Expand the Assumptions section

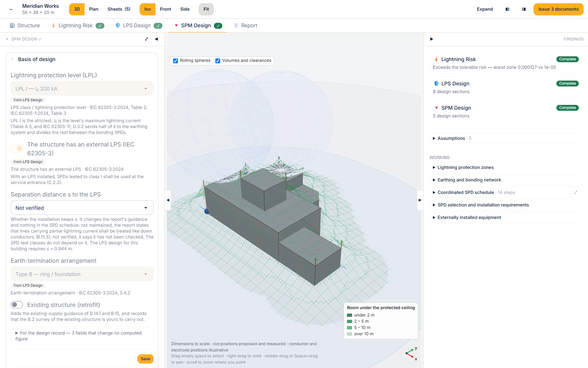tap(506, 138)
